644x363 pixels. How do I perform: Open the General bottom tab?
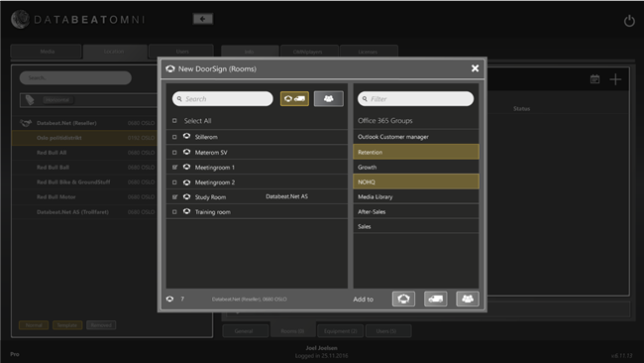point(245,331)
